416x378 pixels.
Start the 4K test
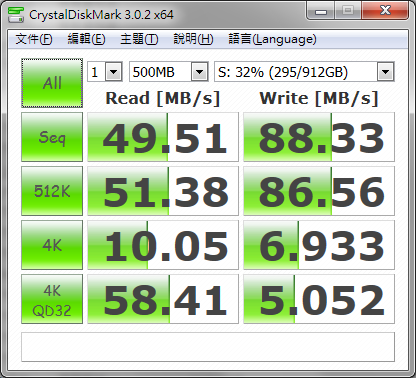[x=52, y=245]
